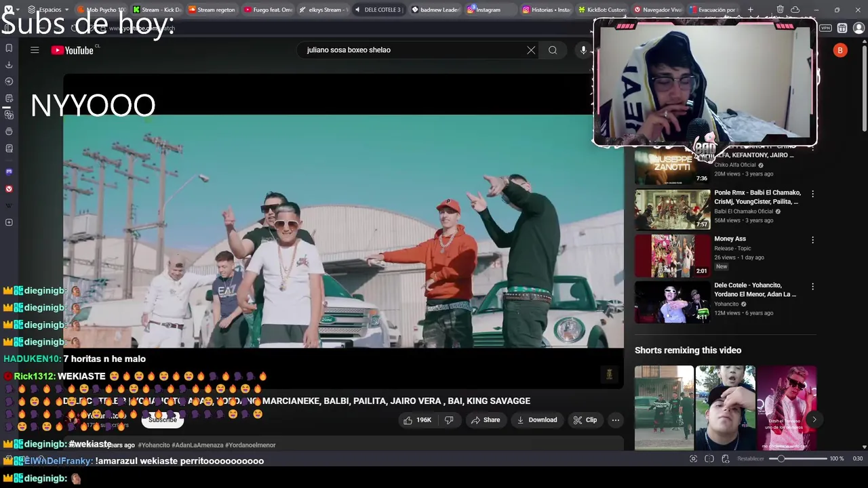Screen dimensions: 868x488
Task: Capture page with status bar camera icon
Action: (x=693, y=459)
